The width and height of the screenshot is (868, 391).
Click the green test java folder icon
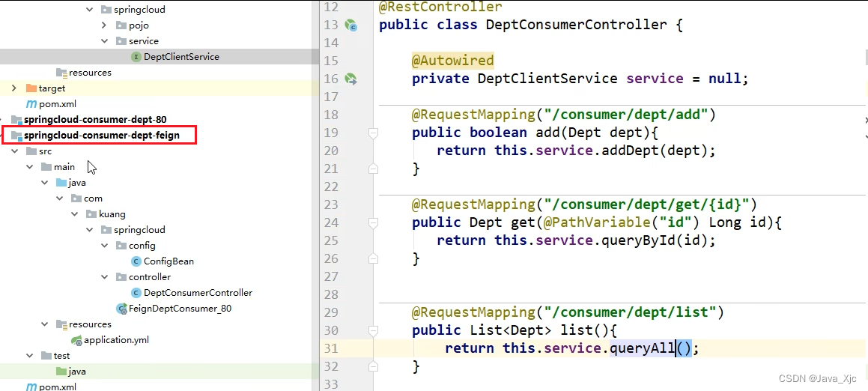[x=61, y=371]
